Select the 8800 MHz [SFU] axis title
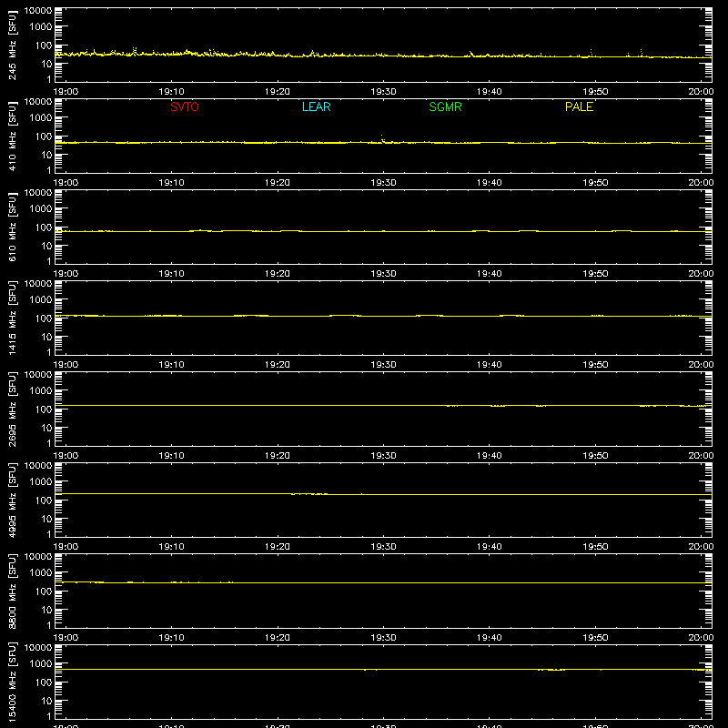The height and width of the screenshot is (728, 728). pyautogui.click(x=12, y=591)
